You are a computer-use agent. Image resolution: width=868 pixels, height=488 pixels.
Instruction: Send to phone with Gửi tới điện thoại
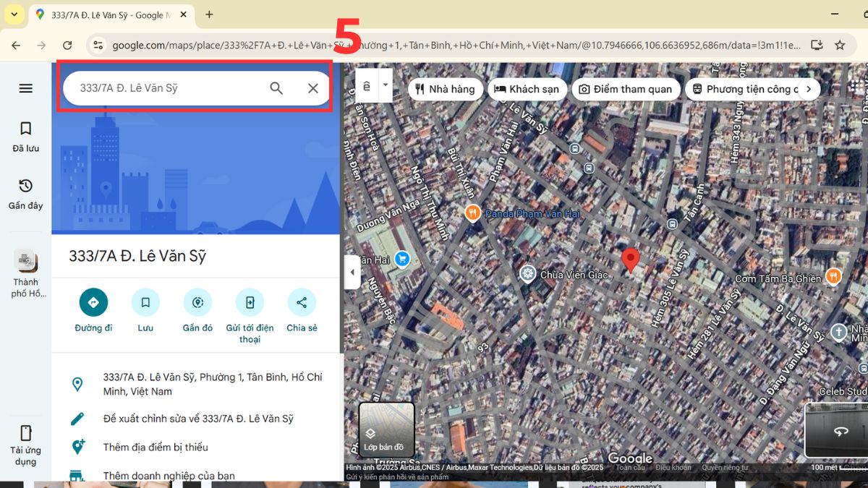[250, 316]
